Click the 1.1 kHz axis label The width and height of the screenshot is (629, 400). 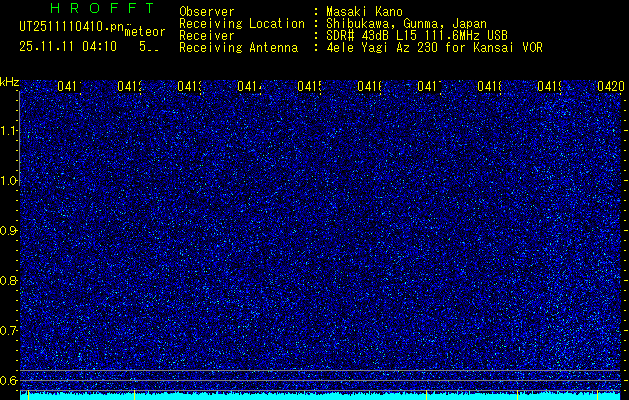coord(8,131)
